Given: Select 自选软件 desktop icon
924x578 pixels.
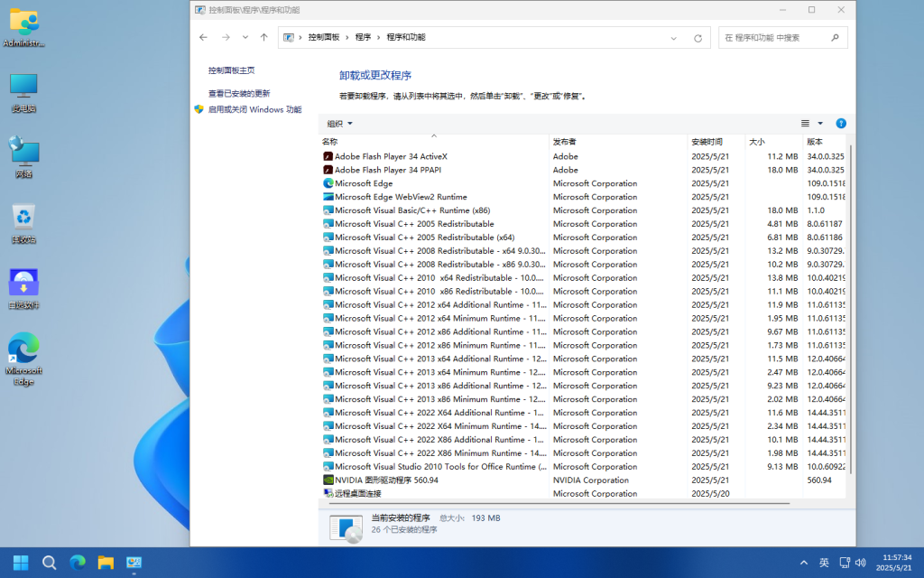Looking at the screenshot, I should tap(23, 289).
